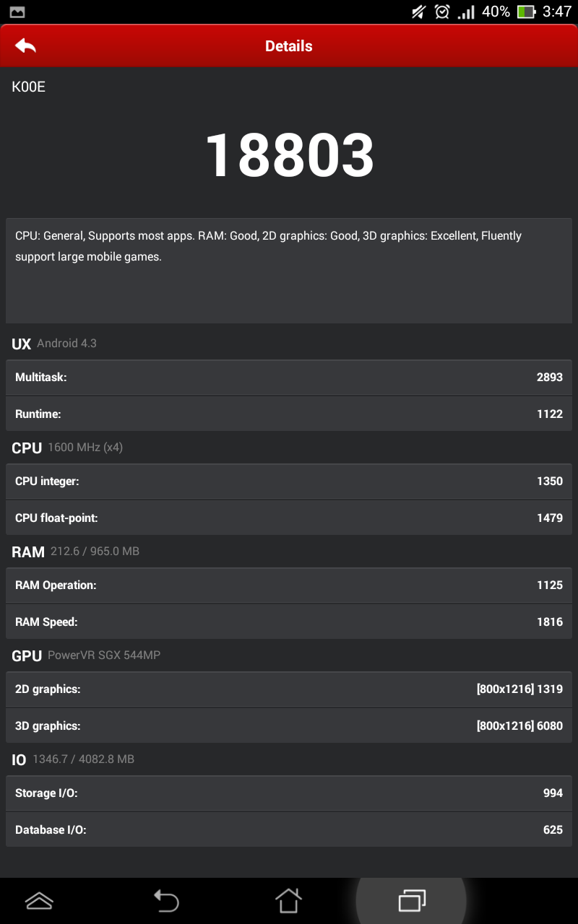
Task: Tap the total score 18803
Action: (290, 155)
